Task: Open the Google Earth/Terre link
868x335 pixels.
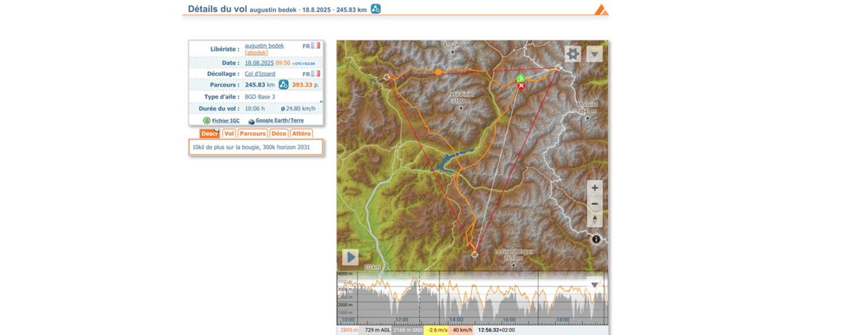Action: [279, 120]
